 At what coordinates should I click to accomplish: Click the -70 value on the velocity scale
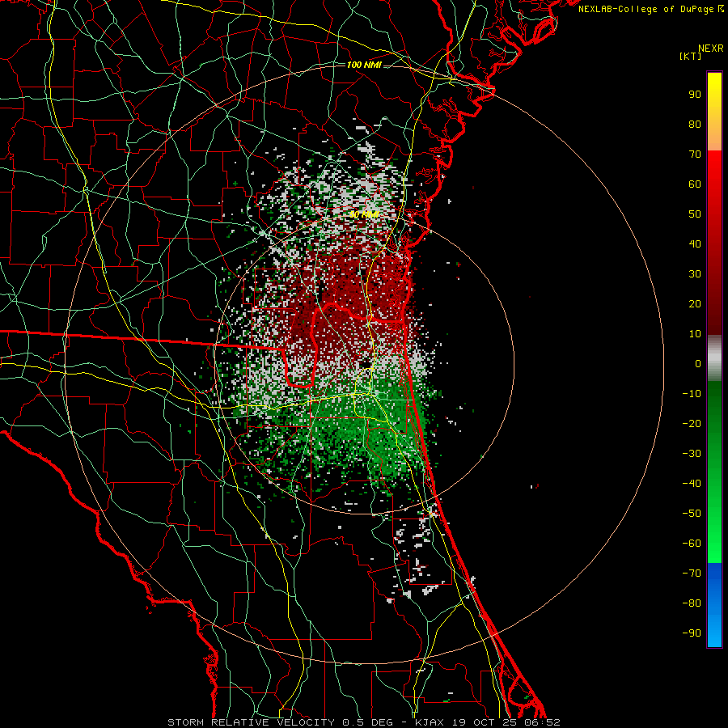(692, 574)
